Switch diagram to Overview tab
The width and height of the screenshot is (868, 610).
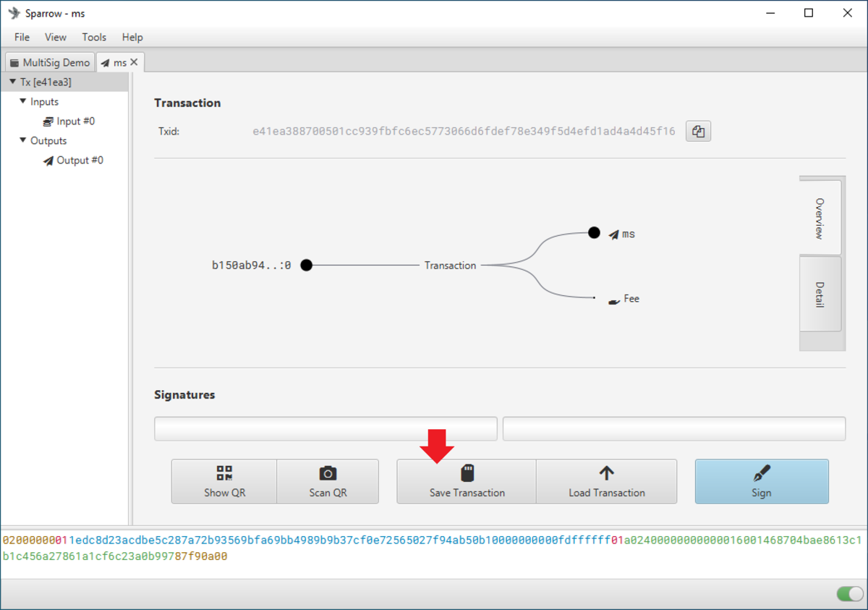(x=820, y=218)
